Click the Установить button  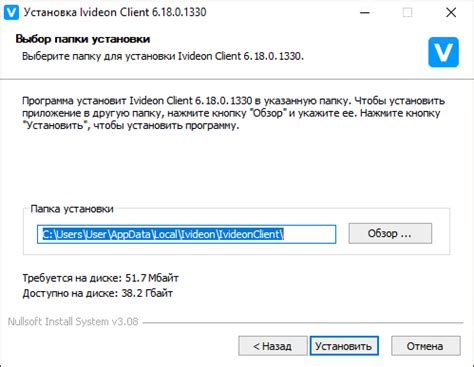pos(344,346)
